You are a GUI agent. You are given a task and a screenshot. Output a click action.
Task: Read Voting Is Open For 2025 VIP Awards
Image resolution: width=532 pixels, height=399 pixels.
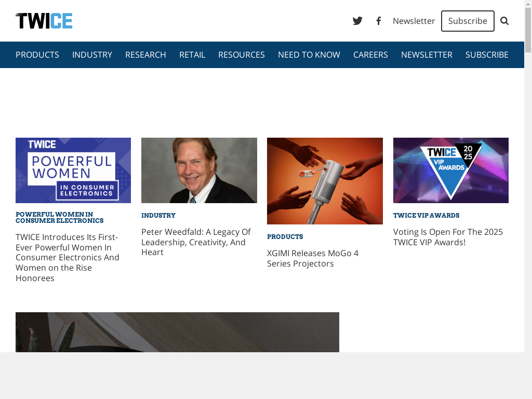[x=448, y=237]
